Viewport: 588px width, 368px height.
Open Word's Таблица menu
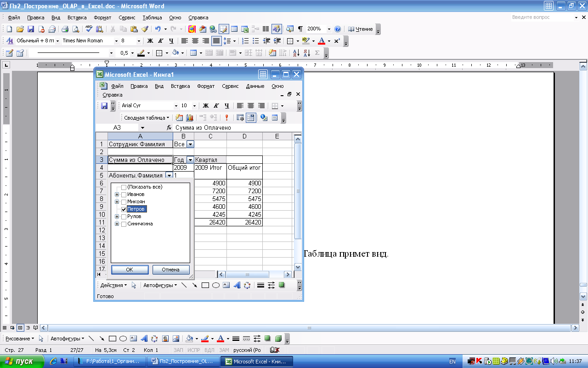(152, 17)
